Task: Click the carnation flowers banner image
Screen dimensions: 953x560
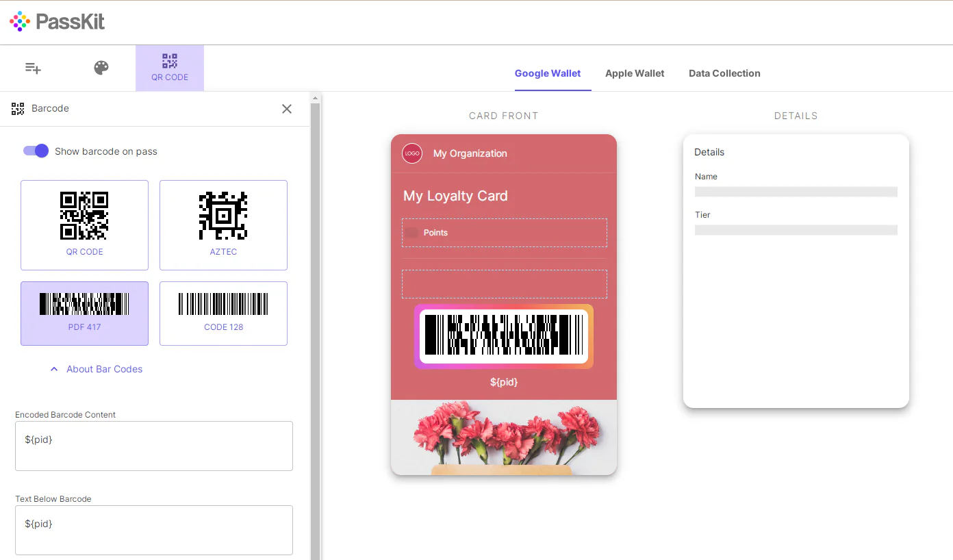Action: 504,437
